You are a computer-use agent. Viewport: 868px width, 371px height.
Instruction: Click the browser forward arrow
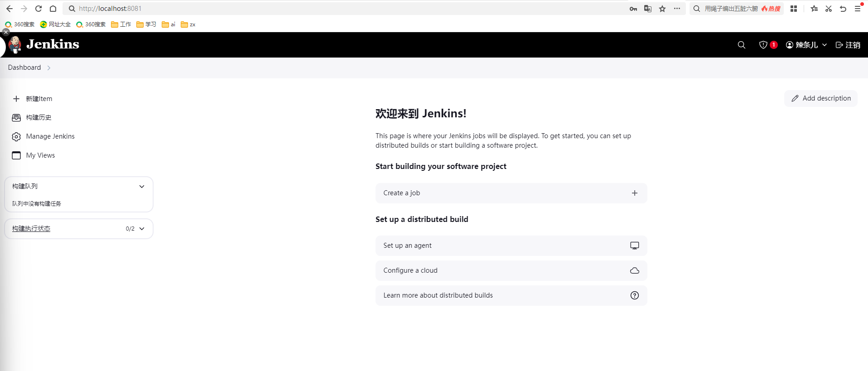24,9
